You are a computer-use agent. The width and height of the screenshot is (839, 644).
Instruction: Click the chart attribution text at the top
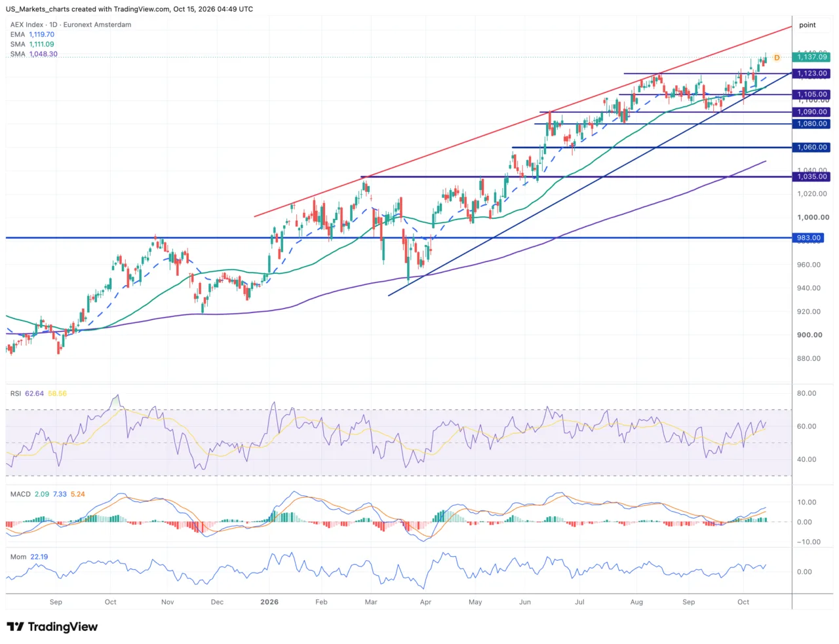click(129, 9)
